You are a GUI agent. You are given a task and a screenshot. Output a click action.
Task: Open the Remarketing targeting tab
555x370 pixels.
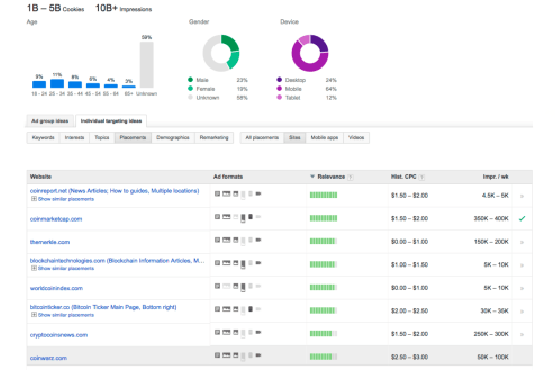coord(214,137)
